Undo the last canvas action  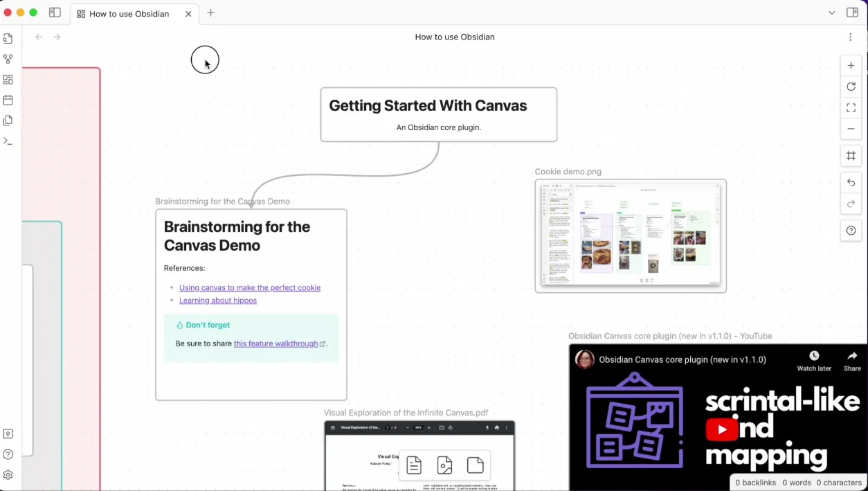[851, 183]
